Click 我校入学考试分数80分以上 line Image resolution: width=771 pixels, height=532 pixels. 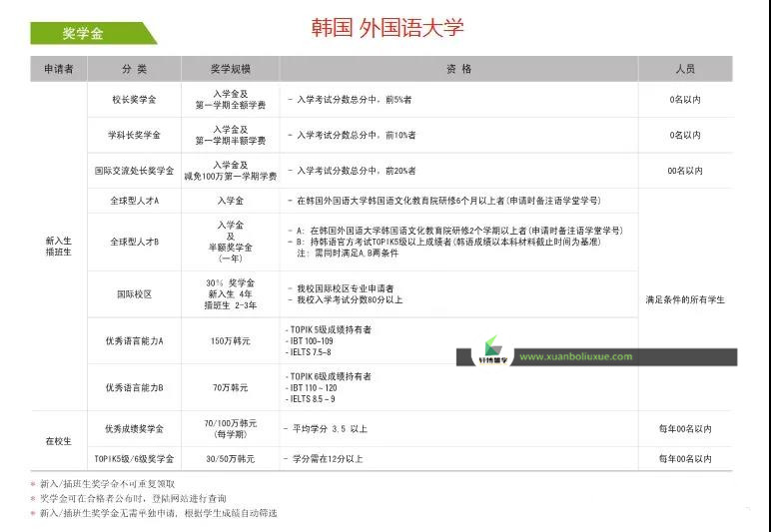346,299
